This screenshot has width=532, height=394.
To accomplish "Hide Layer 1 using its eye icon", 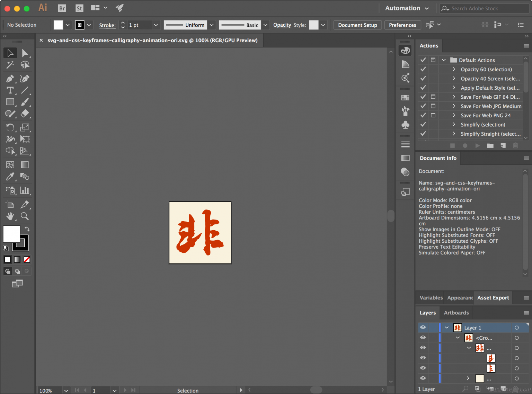I will pyautogui.click(x=423, y=328).
